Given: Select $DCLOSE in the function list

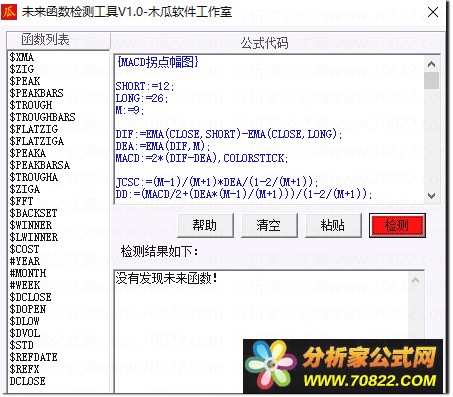Looking at the screenshot, I should pos(30,297).
